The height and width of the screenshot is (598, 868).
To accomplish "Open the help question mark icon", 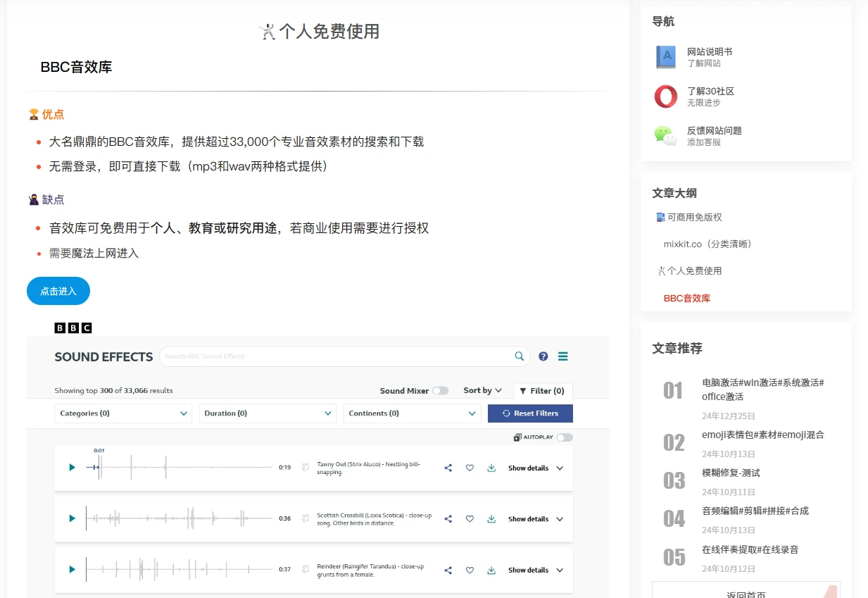I will click(543, 356).
